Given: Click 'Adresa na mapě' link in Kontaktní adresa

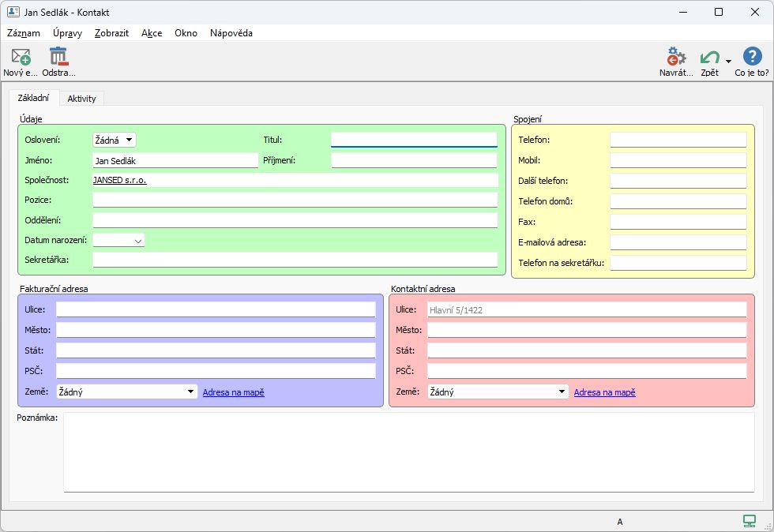Looking at the screenshot, I should click(604, 392).
